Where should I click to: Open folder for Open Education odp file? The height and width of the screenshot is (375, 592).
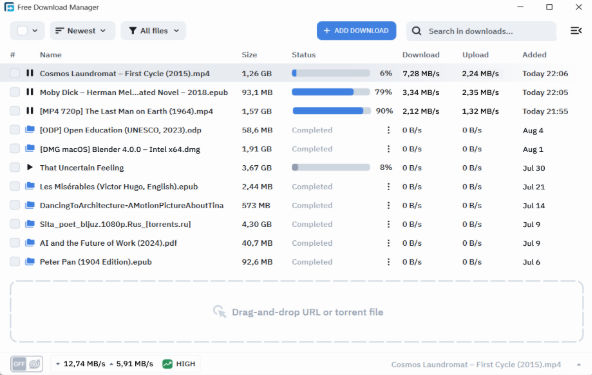point(30,130)
